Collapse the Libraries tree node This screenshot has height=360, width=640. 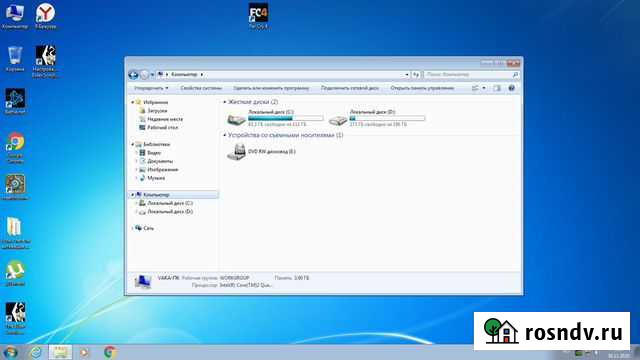133,144
